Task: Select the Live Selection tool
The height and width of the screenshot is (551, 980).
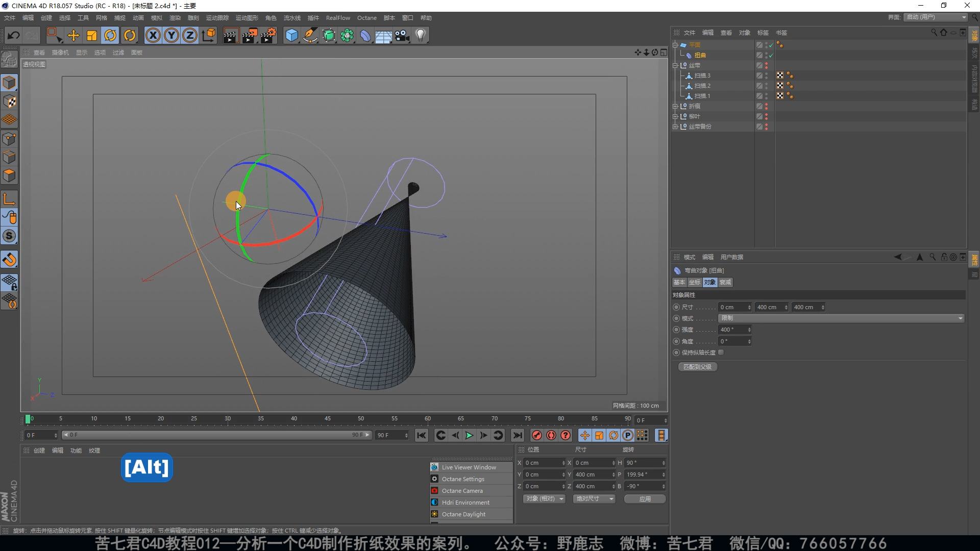Action: (54, 35)
